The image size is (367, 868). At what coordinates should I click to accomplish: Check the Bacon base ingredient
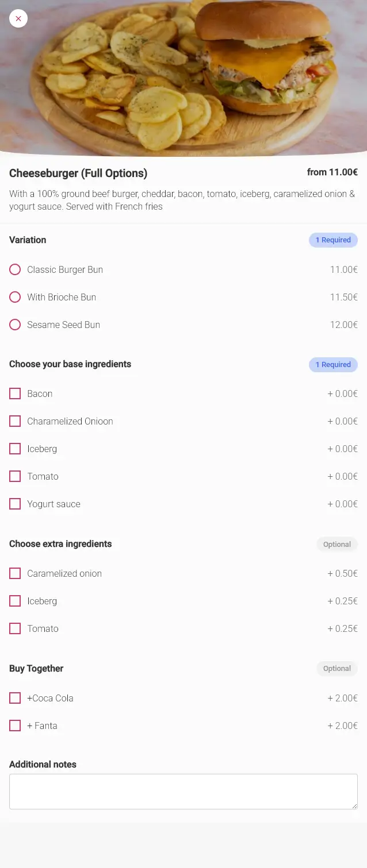click(x=15, y=394)
